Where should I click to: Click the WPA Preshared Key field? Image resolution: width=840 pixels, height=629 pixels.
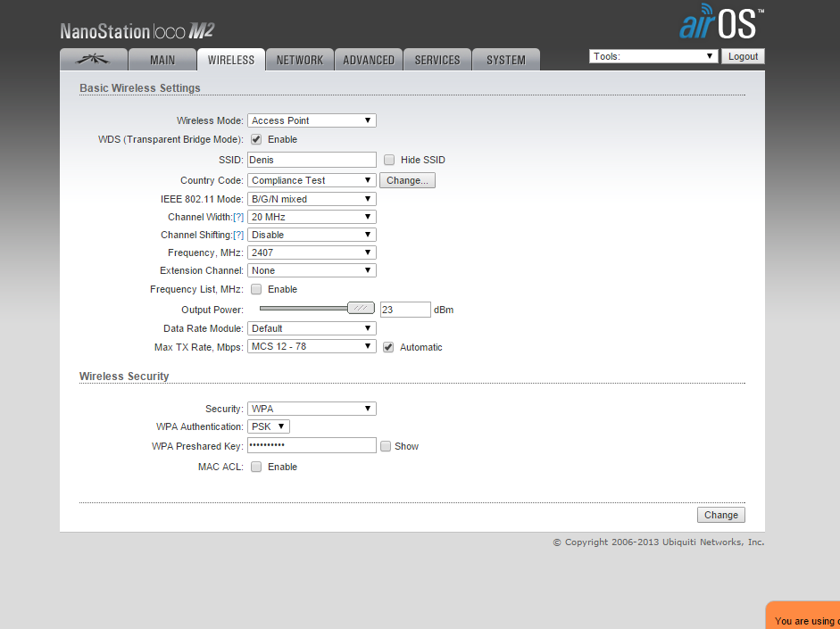coord(312,445)
